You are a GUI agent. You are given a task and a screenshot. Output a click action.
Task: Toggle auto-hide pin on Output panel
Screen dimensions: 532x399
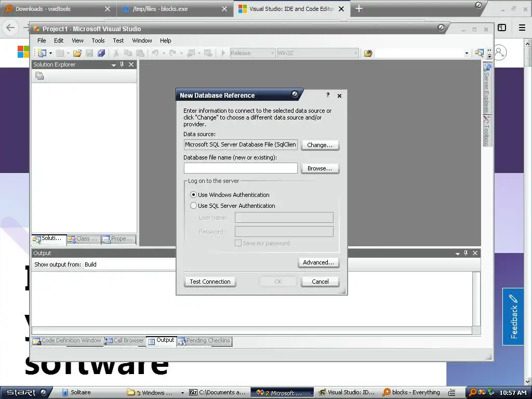point(466,253)
